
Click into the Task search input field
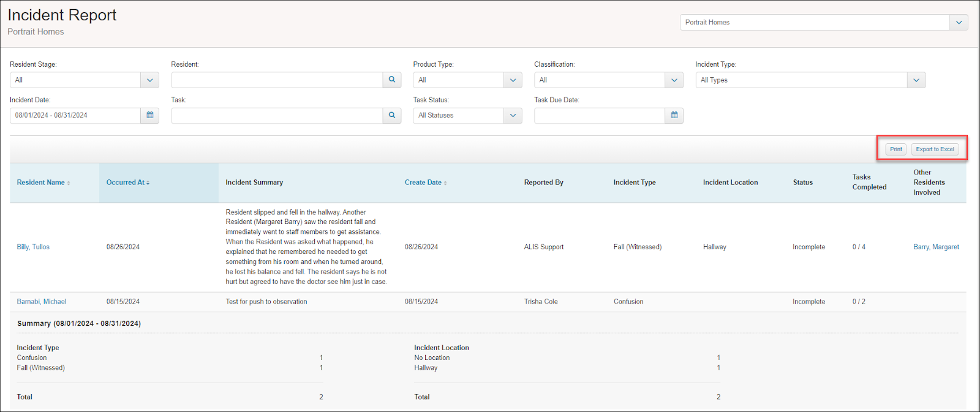pos(277,115)
